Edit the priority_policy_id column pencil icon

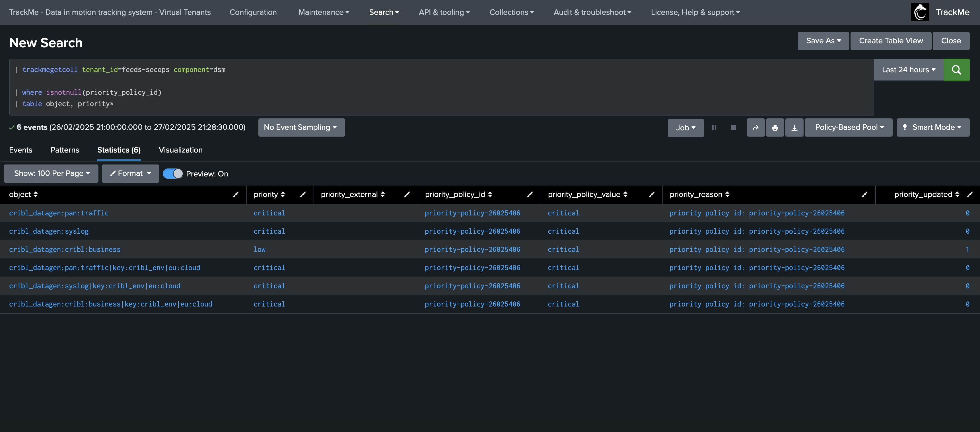point(530,194)
